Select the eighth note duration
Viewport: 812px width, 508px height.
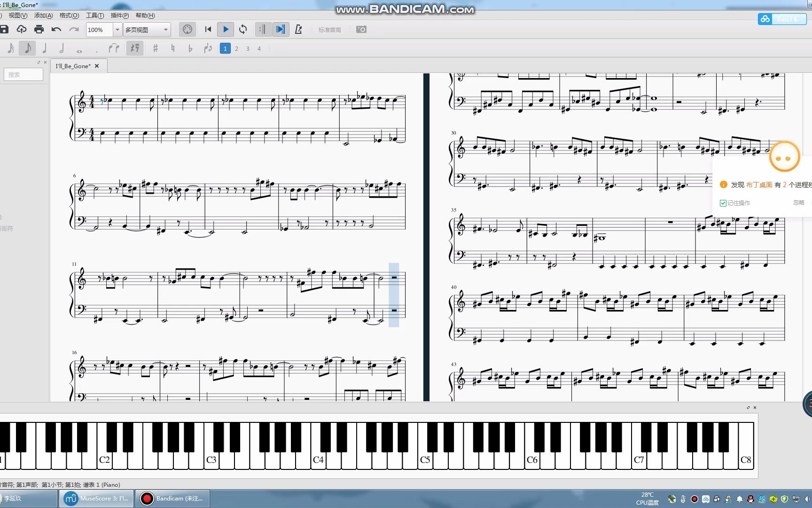tap(28, 48)
